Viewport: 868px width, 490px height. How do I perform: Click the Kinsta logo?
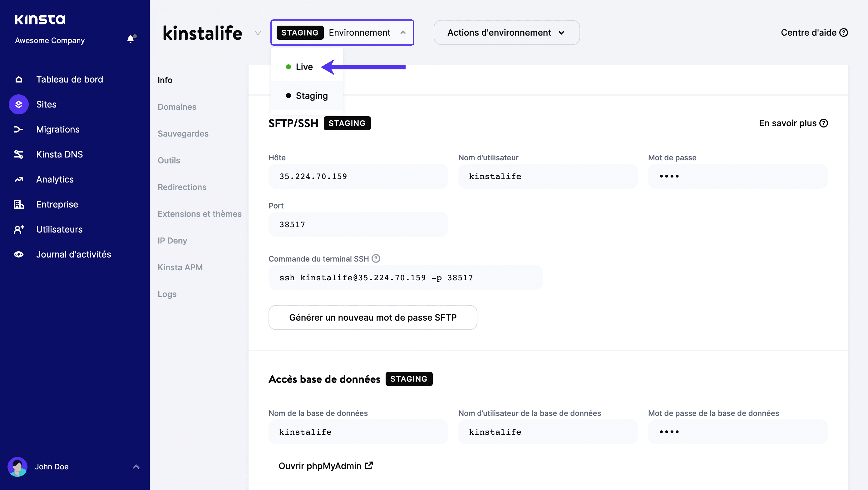tap(39, 19)
